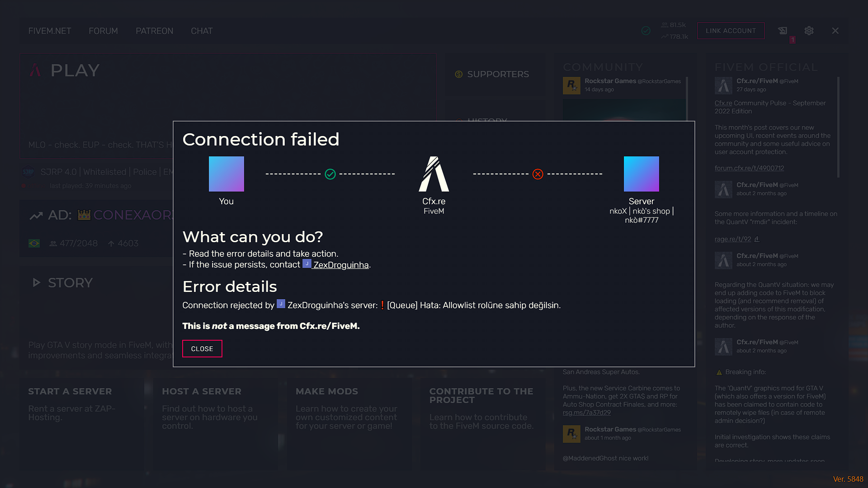Open CONTRIBUTE TO THE PROJECT card
The image size is (868, 488).
[x=483, y=424]
